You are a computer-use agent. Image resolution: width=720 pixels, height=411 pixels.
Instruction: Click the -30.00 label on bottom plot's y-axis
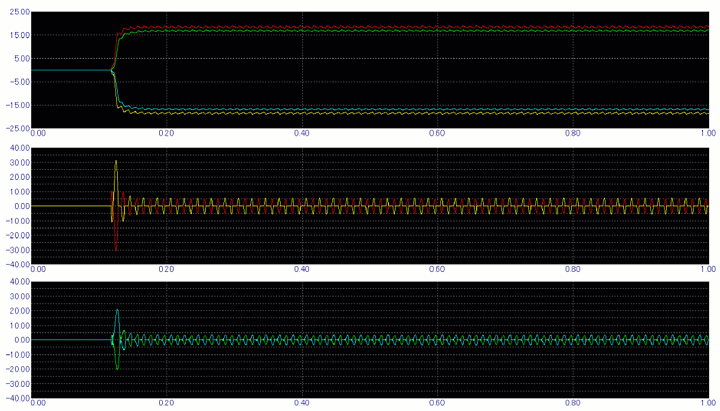pyautogui.click(x=17, y=384)
